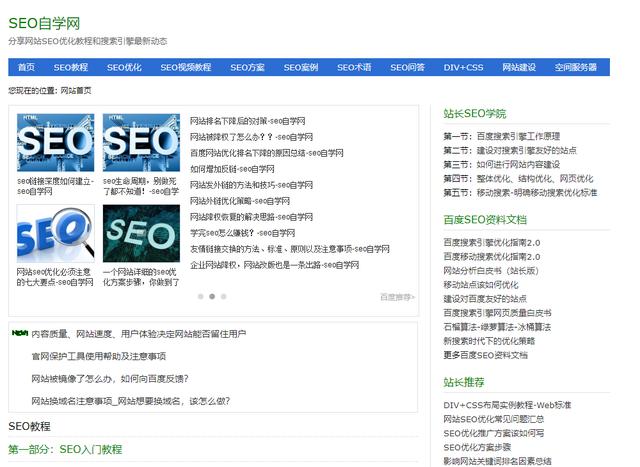Open 百度移动搜索优化指南2.0
640x467 pixels.
492,257
